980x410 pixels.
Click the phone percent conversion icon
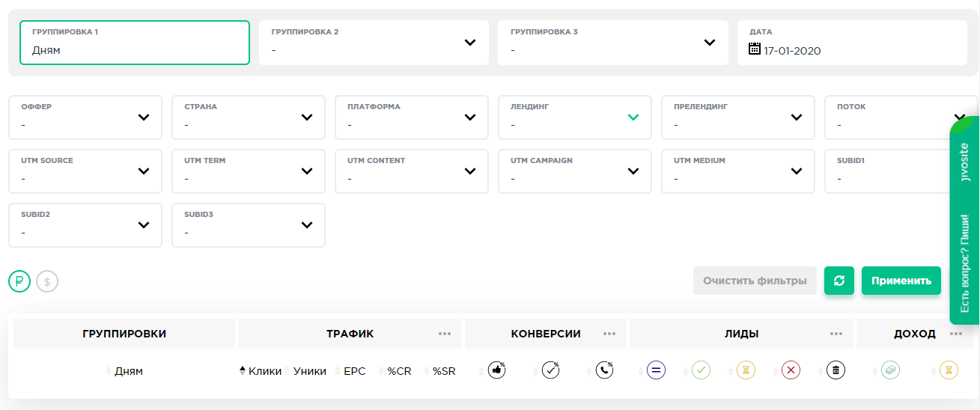(604, 370)
